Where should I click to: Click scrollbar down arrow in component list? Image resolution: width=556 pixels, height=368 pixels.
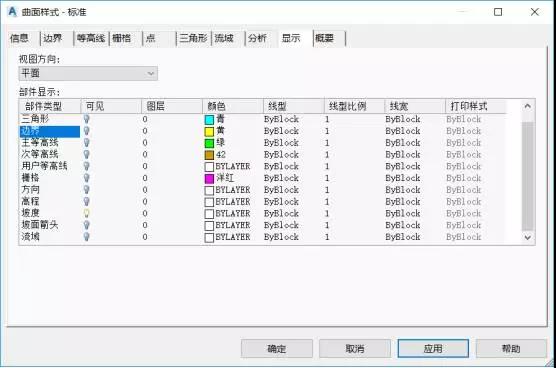528,238
